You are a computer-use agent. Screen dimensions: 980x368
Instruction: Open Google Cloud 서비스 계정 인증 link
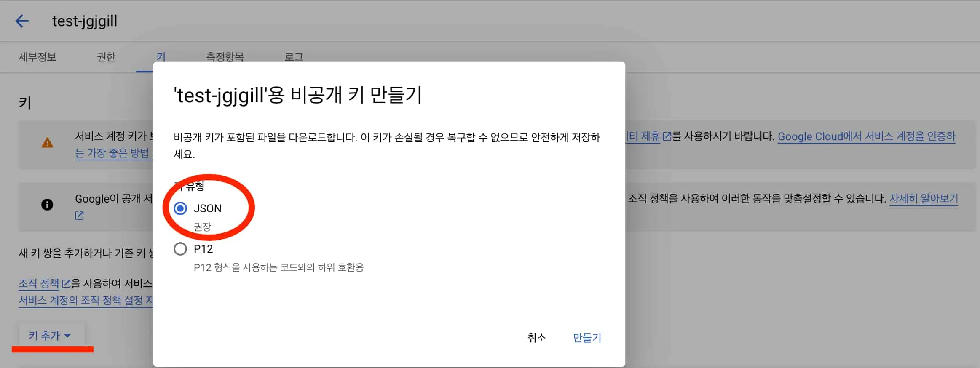[866, 136]
